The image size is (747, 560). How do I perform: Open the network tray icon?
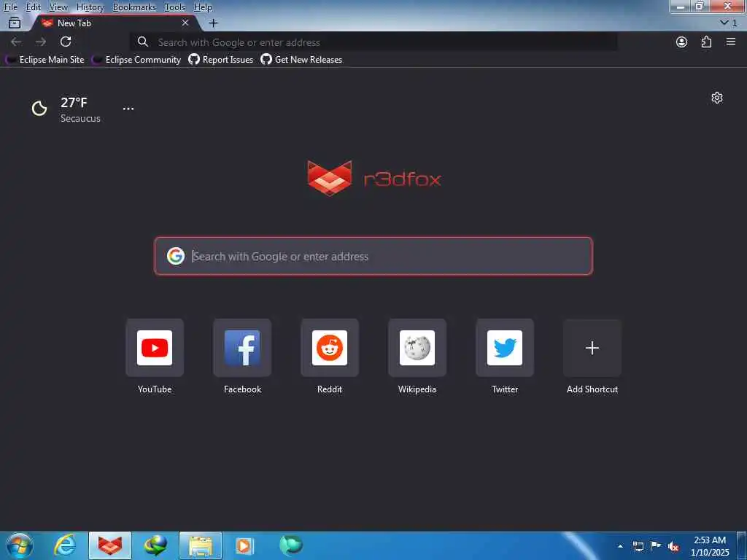[x=638, y=546]
